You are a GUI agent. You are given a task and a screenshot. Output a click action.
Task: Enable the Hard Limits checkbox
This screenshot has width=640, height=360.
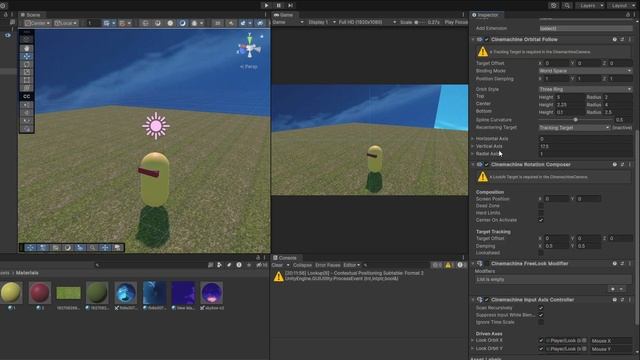click(541, 213)
